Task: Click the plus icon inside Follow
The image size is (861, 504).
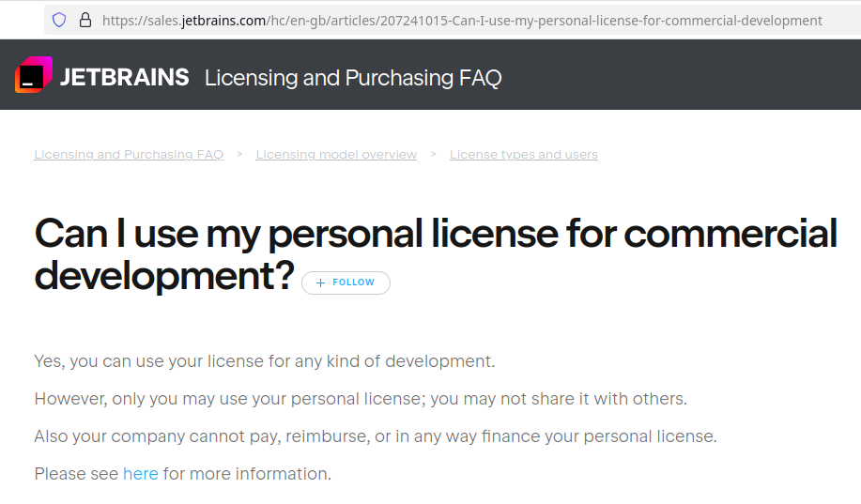Action: 321,283
